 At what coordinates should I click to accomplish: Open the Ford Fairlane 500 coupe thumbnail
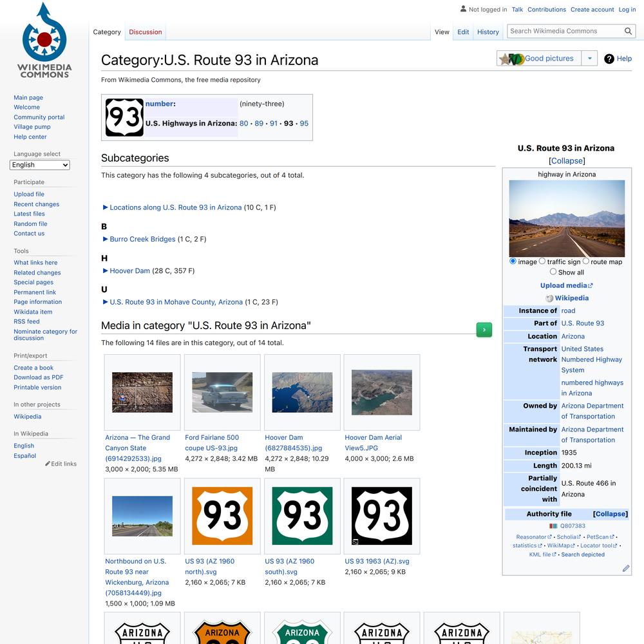(222, 392)
